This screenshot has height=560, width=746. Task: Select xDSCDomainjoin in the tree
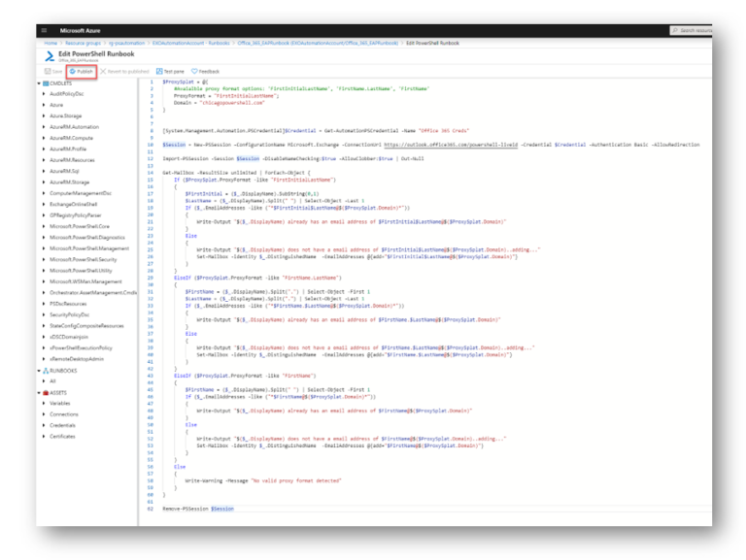tap(69, 337)
